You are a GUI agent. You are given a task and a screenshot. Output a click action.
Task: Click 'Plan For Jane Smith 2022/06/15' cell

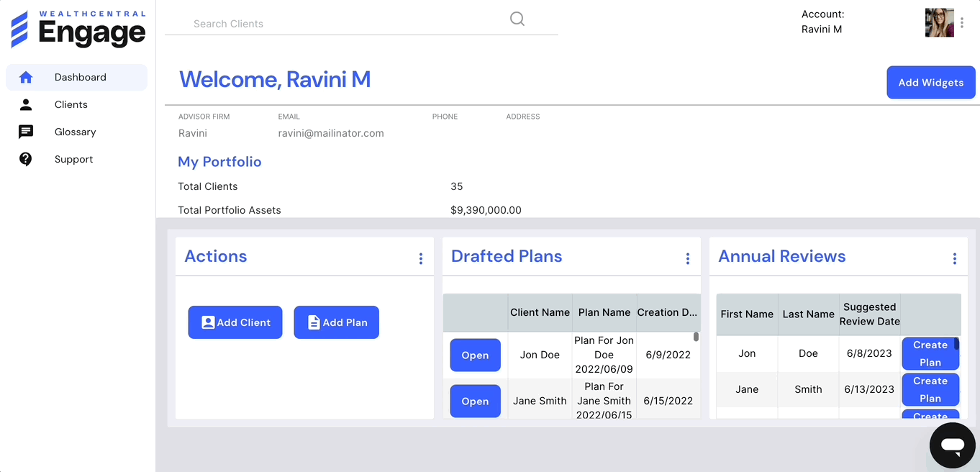604,401
